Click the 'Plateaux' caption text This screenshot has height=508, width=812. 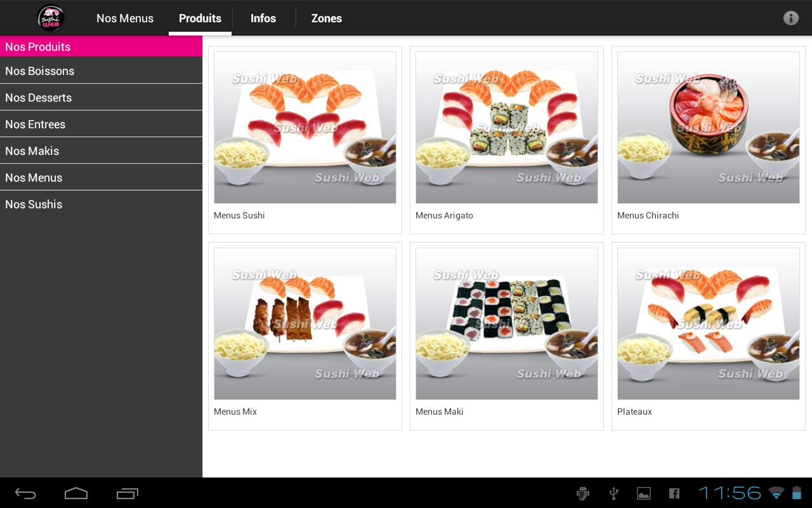(634, 411)
